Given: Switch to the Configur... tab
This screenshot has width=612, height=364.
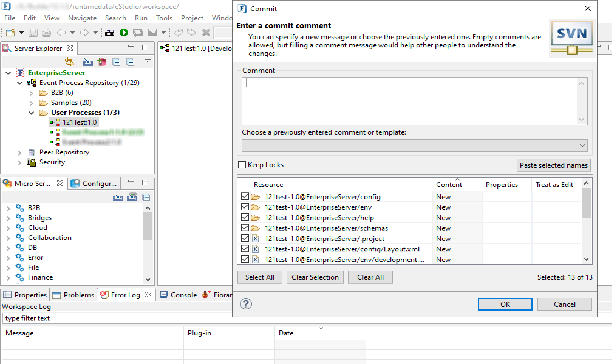Looking at the screenshot, I should [94, 183].
